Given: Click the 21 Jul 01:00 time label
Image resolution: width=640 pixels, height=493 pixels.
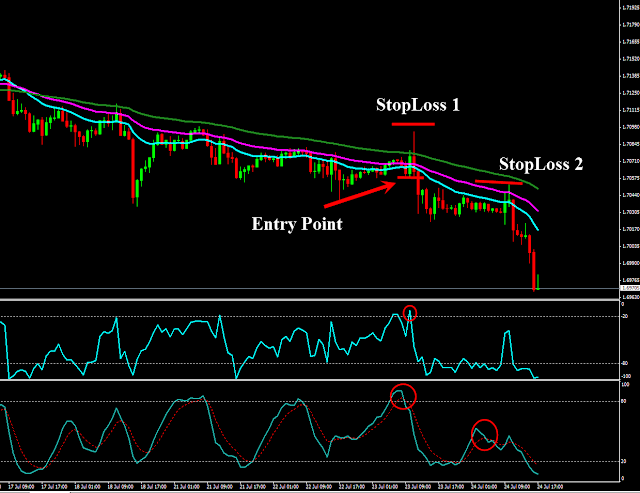Looking at the screenshot, I should 187,487.
